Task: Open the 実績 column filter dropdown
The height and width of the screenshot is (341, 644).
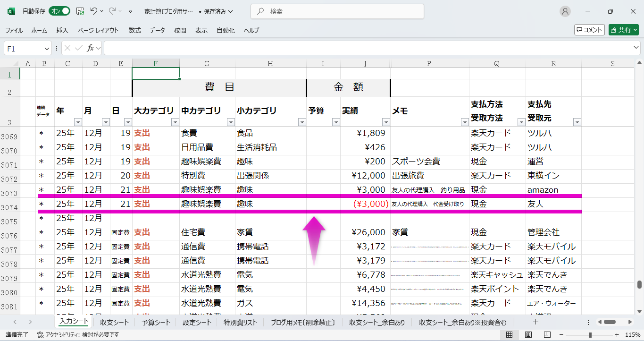Action: (385, 122)
